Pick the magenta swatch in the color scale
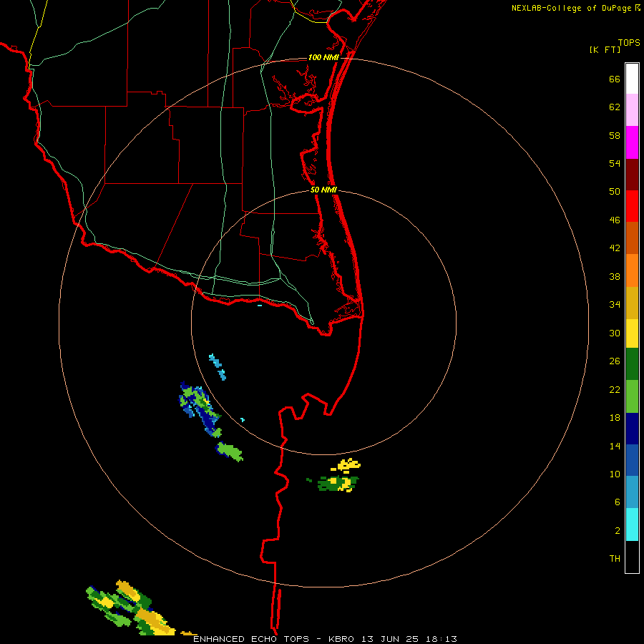 (632, 142)
